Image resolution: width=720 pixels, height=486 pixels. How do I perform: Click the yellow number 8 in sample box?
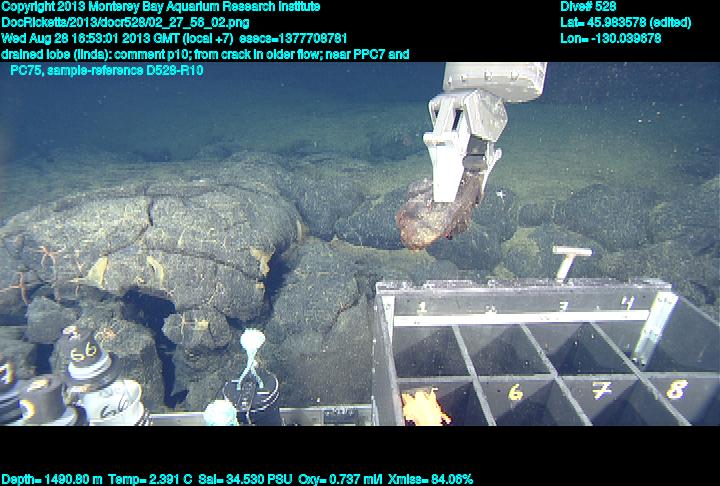click(x=677, y=389)
